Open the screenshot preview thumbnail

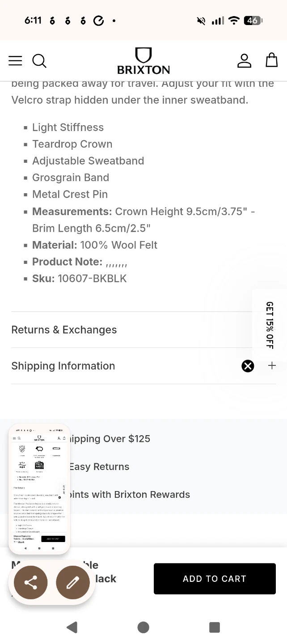39,489
